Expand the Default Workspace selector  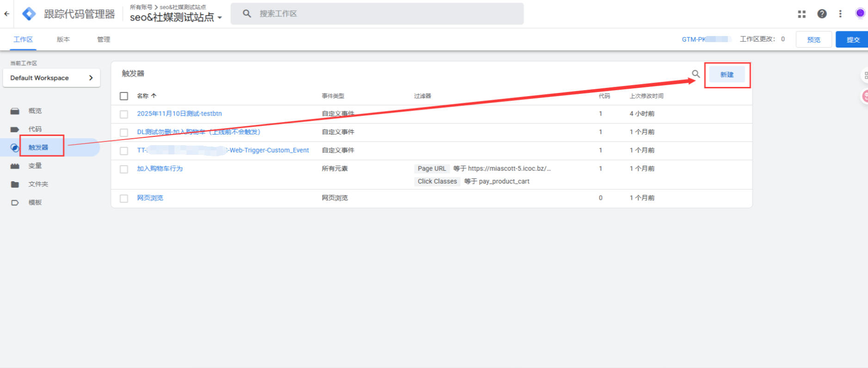point(51,78)
